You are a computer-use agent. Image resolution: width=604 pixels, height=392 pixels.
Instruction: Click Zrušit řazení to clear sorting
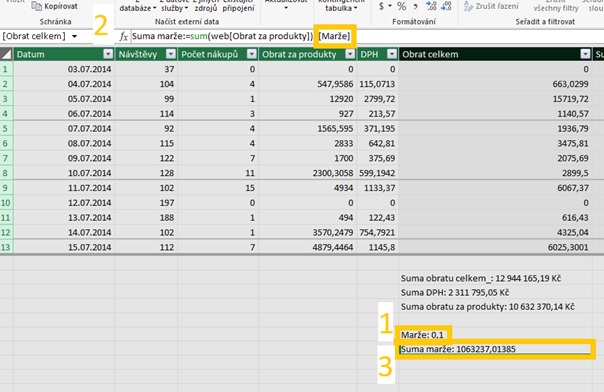[491, 6]
